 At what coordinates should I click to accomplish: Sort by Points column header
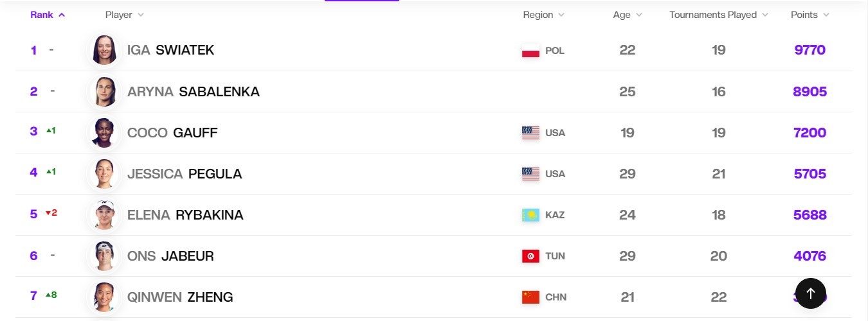pyautogui.click(x=810, y=15)
